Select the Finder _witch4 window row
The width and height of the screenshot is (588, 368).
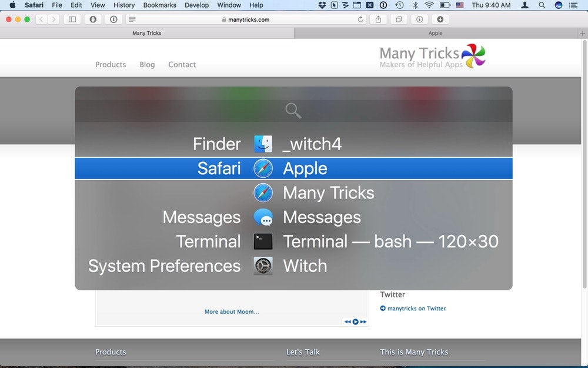click(x=293, y=144)
